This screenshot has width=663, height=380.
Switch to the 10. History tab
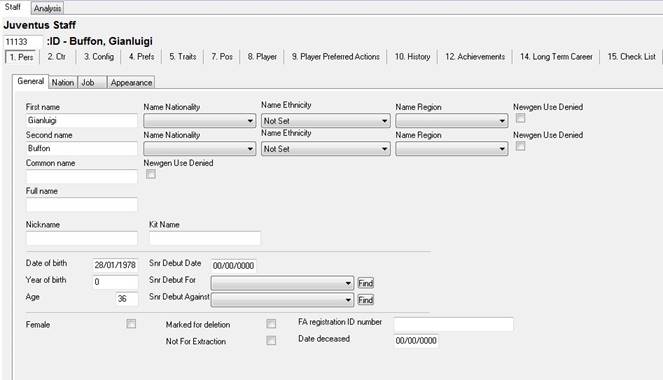pos(412,57)
